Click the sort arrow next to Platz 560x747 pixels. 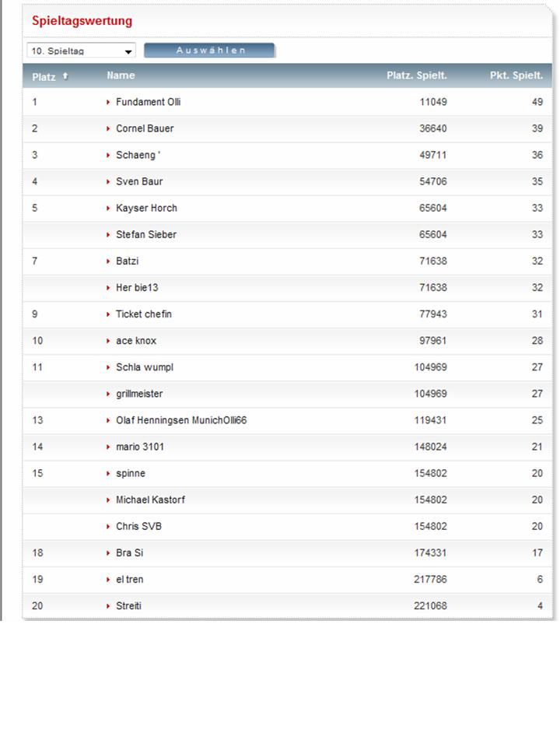(x=65, y=76)
